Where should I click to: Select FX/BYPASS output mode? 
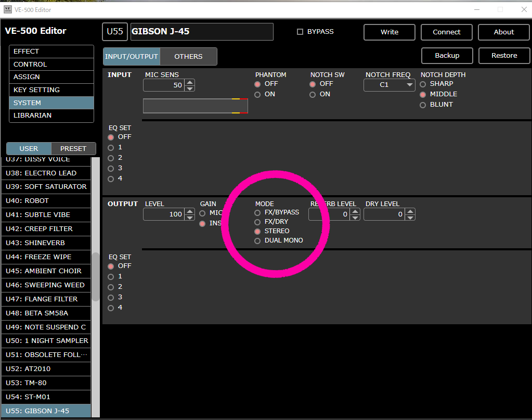pyautogui.click(x=257, y=212)
